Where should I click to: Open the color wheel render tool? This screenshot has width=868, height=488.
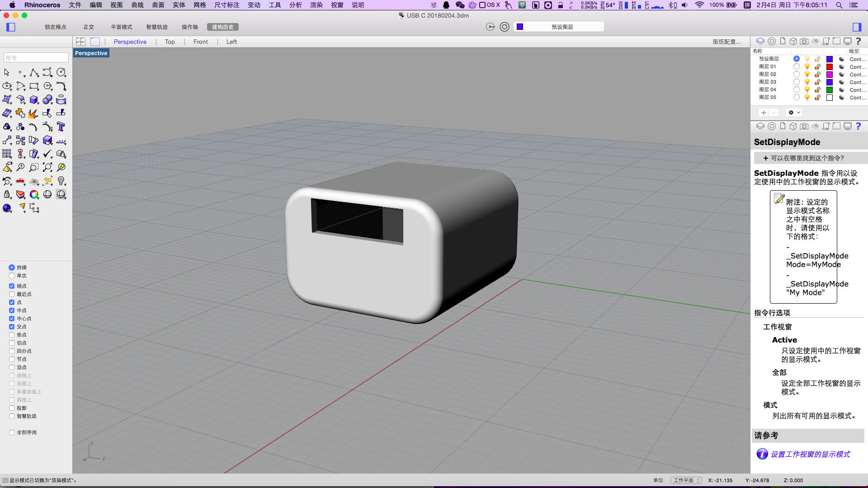point(34,195)
